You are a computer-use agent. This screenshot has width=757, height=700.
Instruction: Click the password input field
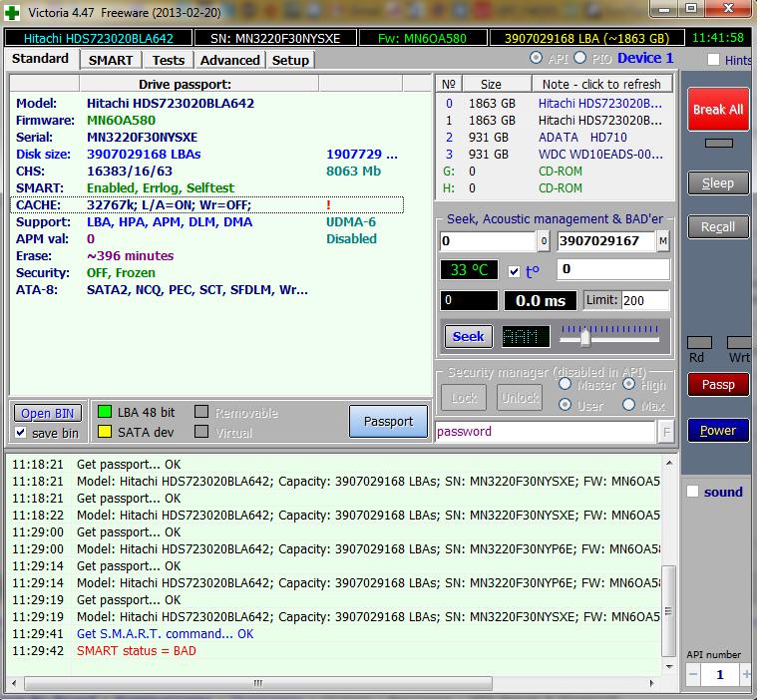click(546, 431)
